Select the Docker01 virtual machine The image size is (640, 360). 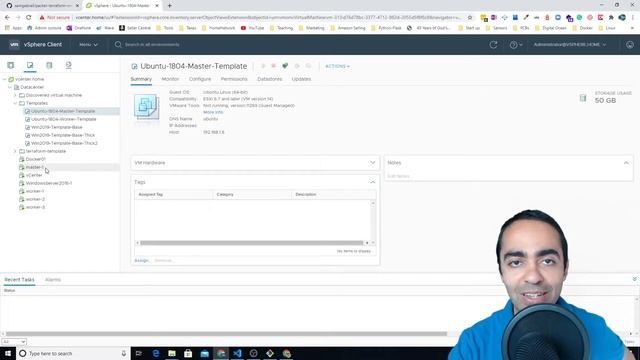point(36,159)
